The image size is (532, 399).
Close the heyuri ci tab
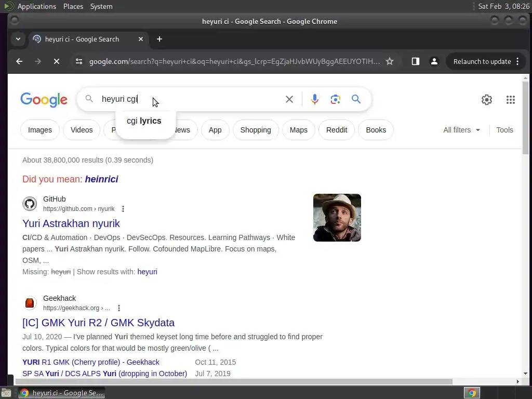point(141,39)
